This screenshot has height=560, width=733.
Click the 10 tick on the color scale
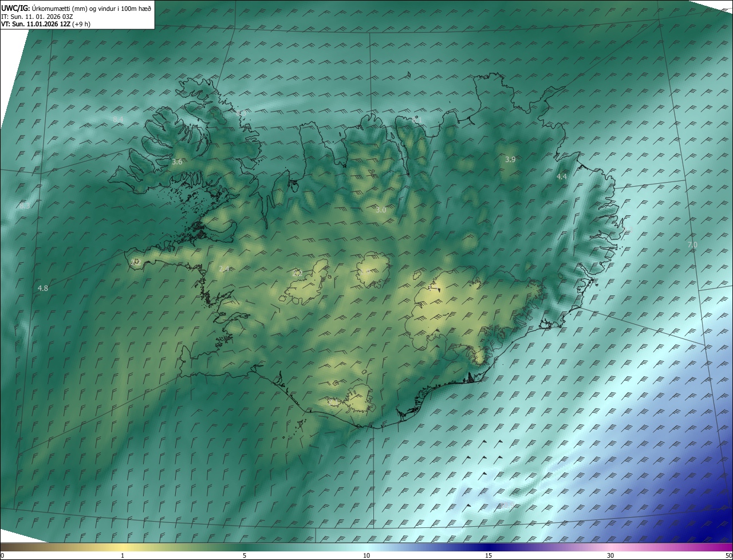click(366, 555)
